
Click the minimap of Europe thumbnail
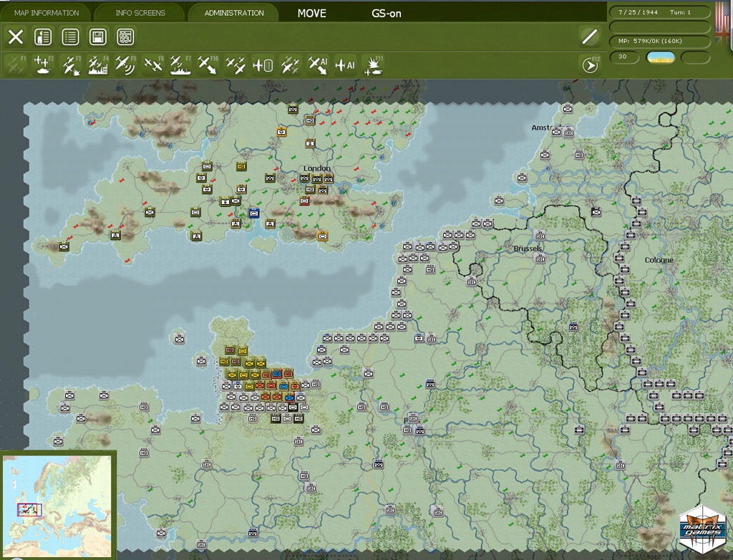[x=57, y=505]
